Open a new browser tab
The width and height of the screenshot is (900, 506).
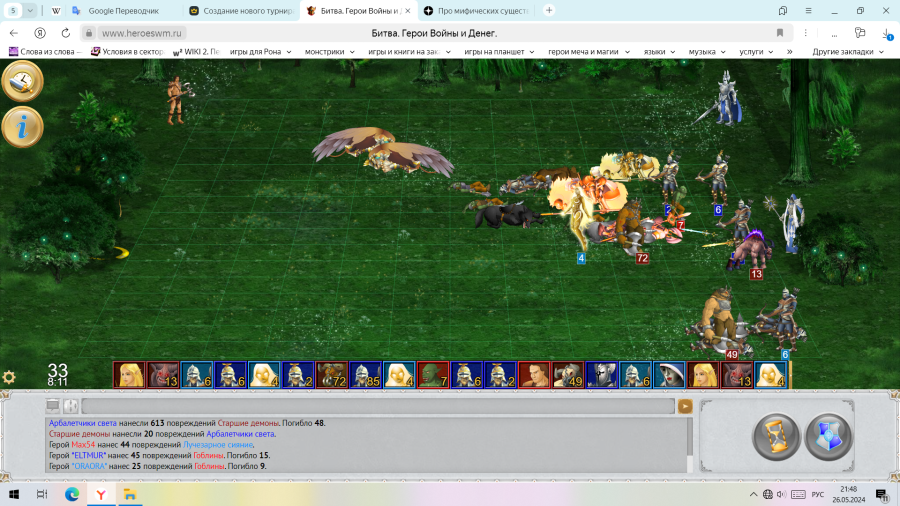549,10
